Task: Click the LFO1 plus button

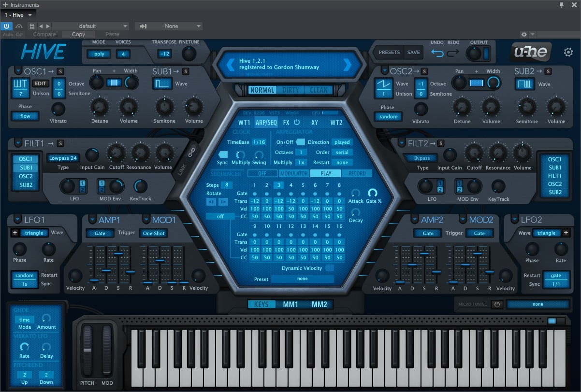Action: [x=15, y=233]
